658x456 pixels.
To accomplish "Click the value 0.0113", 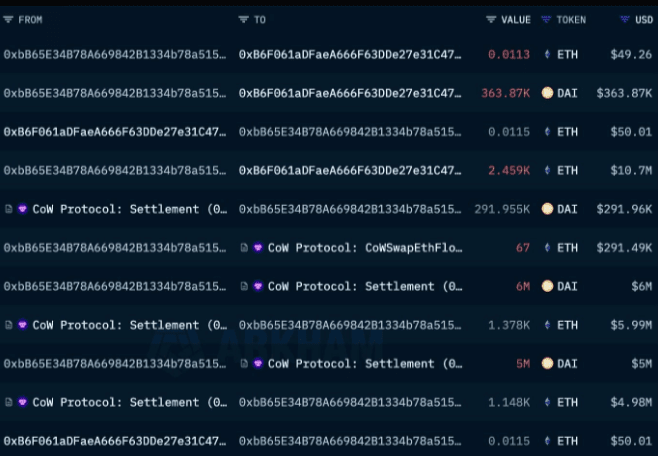I will pos(509,55).
